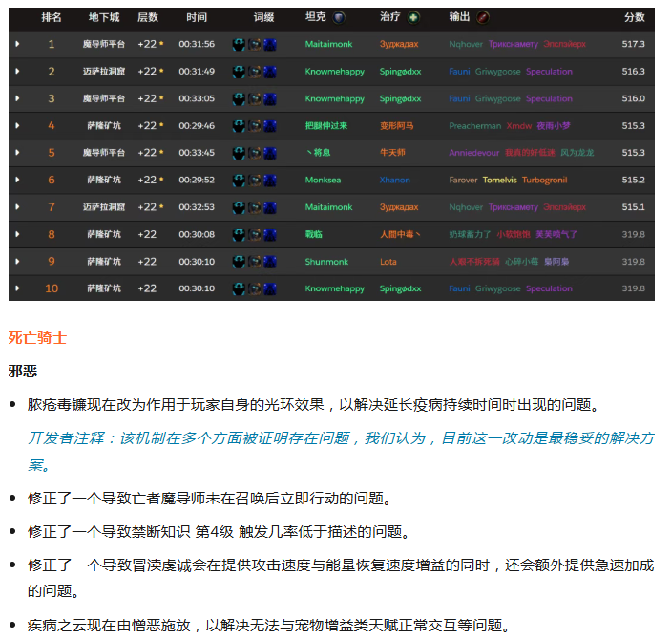Open healer Xhanon's profile link

[x=394, y=180]
